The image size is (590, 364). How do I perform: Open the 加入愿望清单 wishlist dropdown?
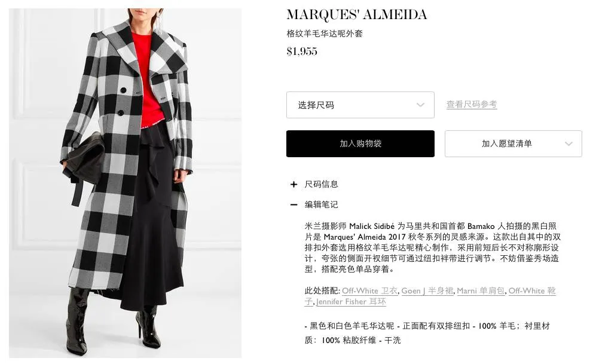tap(513, 144)
